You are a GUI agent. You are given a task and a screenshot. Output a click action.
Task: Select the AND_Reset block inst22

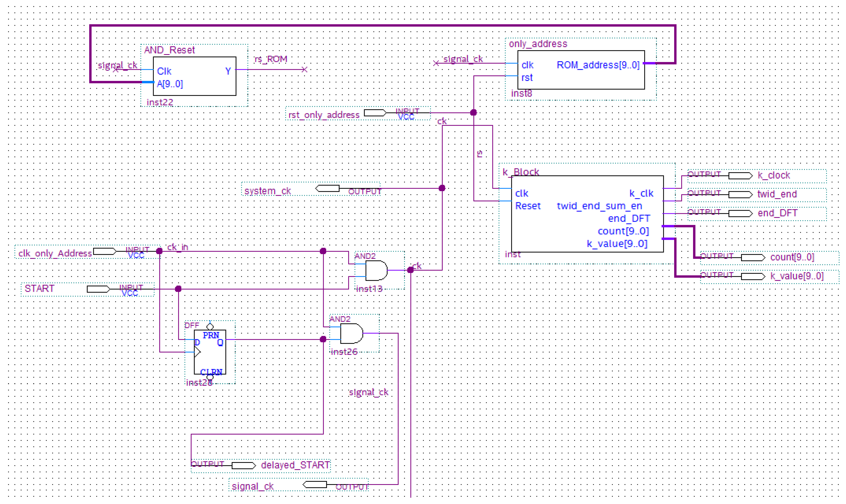coord(194,76)
